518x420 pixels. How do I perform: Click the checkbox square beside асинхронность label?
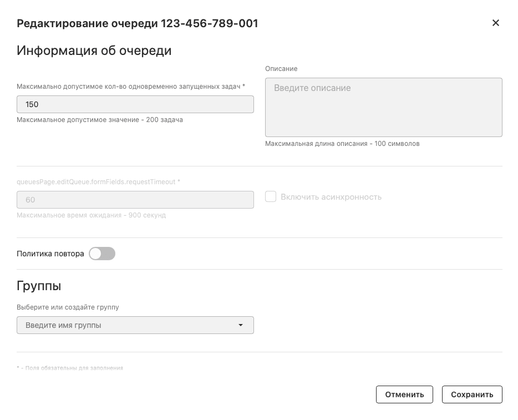tap(271, 196)
